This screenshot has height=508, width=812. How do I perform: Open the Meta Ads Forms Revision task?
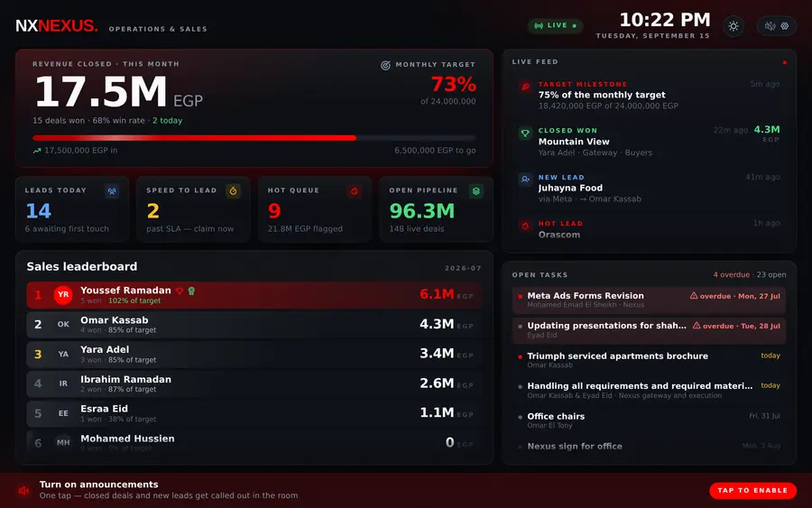point(649,300)
